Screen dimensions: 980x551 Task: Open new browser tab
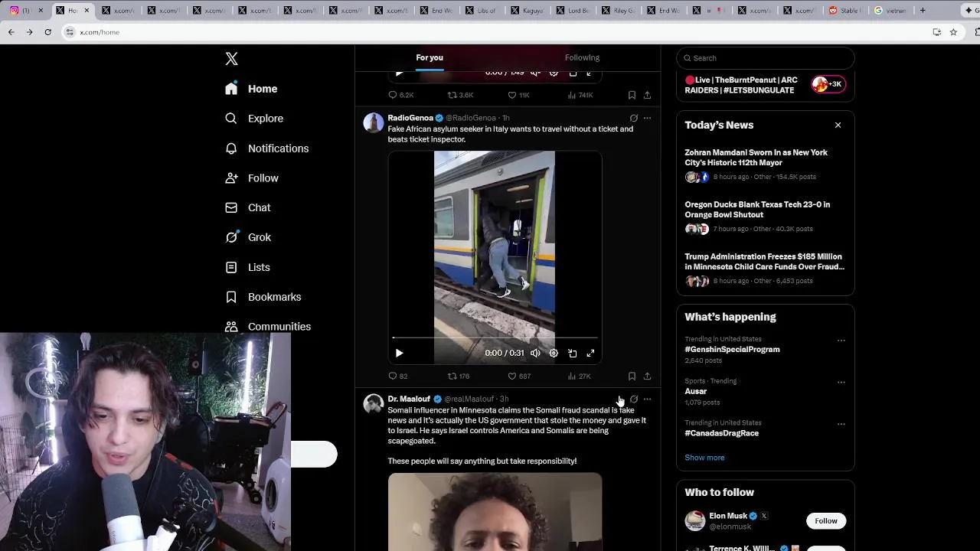[x=923, y=11]
